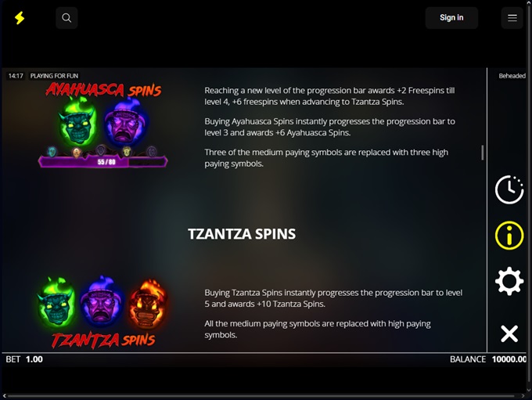Click the Sign in button
The image size is (532, 400).
(451, 18)
